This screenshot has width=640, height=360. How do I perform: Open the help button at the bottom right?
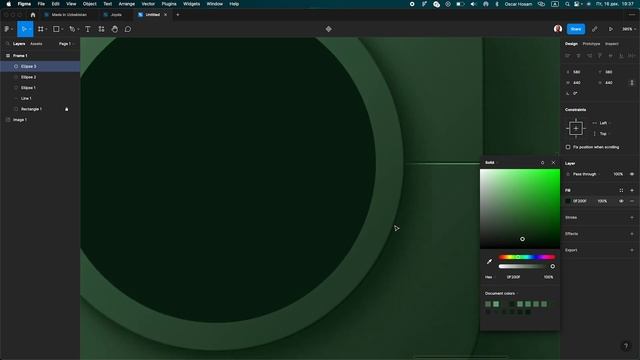(x=626, y=346)
